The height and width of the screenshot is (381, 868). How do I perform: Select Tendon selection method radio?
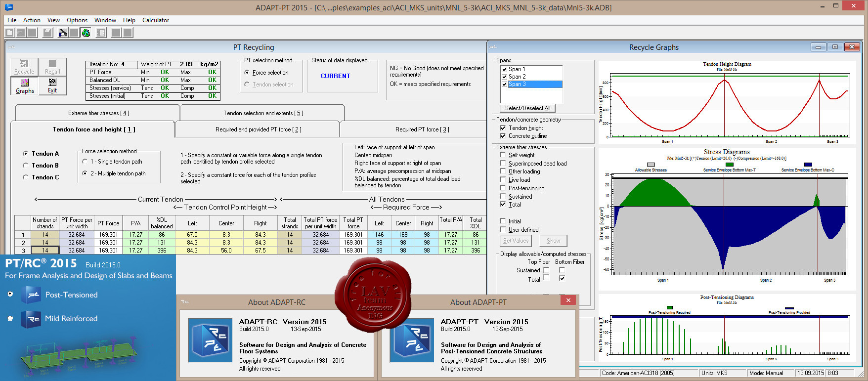tap(247, 85)
